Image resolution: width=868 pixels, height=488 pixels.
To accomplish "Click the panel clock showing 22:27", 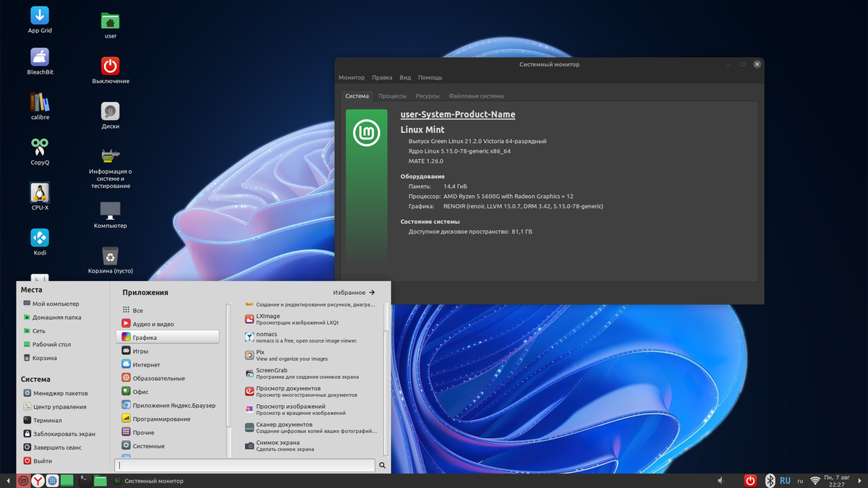I will [x=838, y=480].
